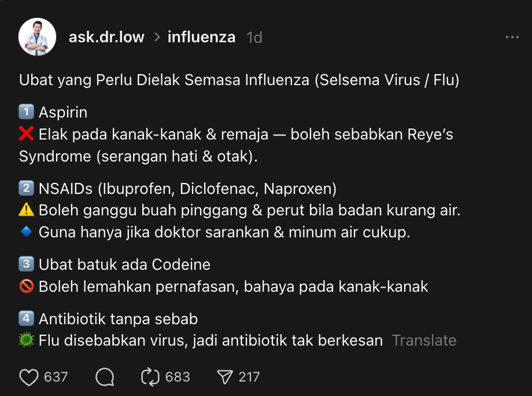The width and height of the screenshot is (532, 396).
Task: Open the comment reply bubble icon
Action: tap(105, 377)
